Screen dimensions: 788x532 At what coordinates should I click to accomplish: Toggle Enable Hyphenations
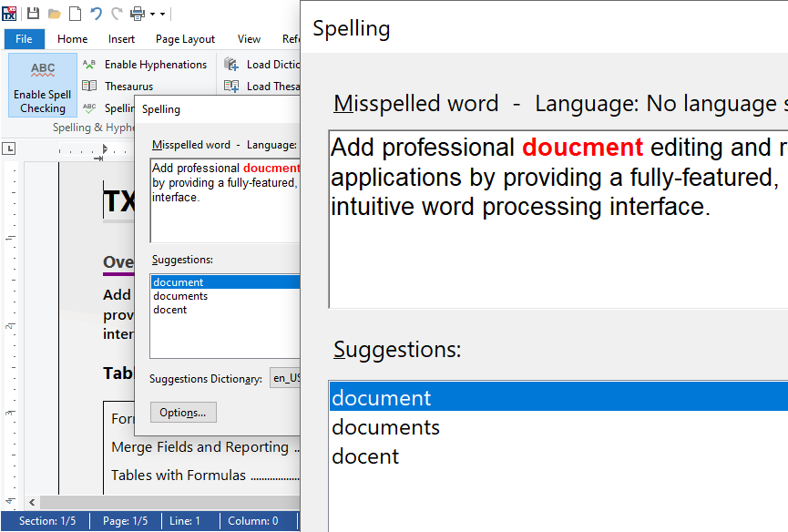pos(145,65)
